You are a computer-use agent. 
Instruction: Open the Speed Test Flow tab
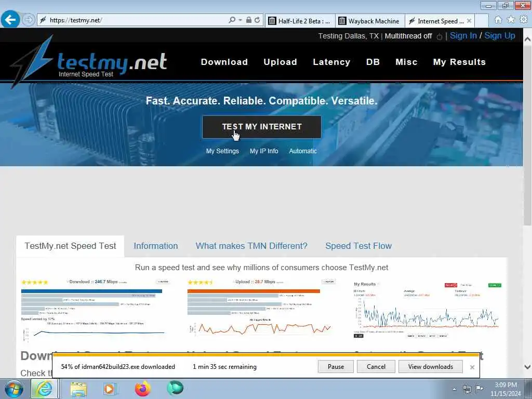pyautogui.click(x=358, y=246)
